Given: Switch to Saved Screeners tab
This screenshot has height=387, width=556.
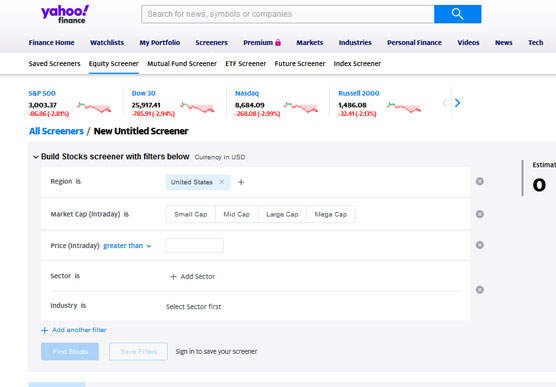Looking at the screenshot, I should pos(55,63).
